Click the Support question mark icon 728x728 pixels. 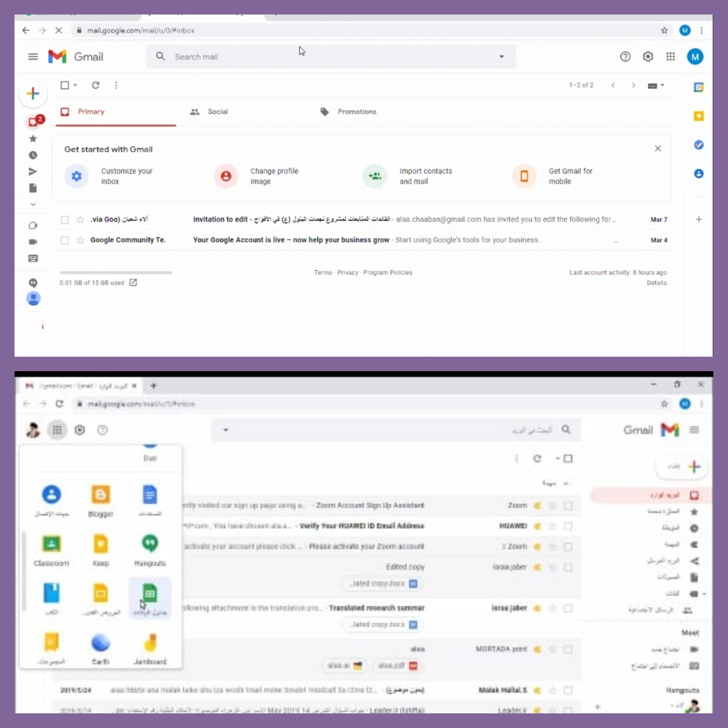[x=625, y=57]
